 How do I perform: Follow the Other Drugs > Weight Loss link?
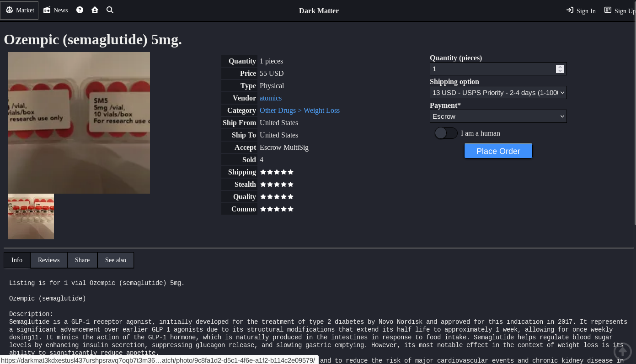coord(299,111)
